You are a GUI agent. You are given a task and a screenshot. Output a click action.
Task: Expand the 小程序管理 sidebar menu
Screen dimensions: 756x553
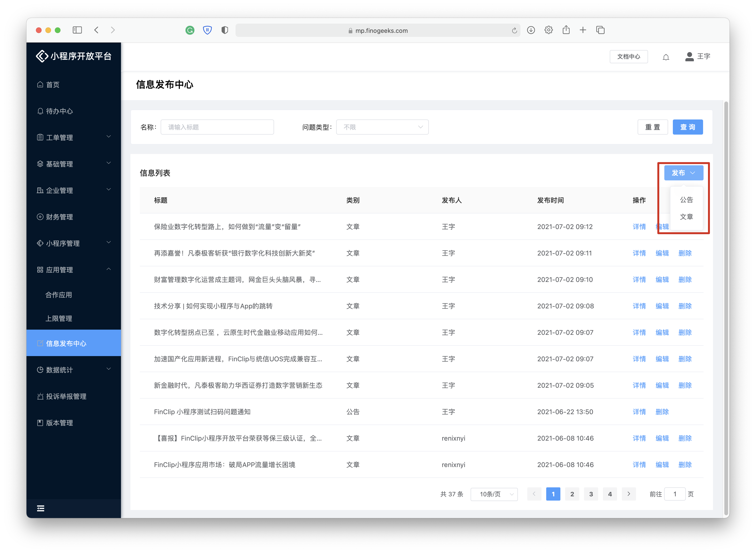click(x=74, y=243)
